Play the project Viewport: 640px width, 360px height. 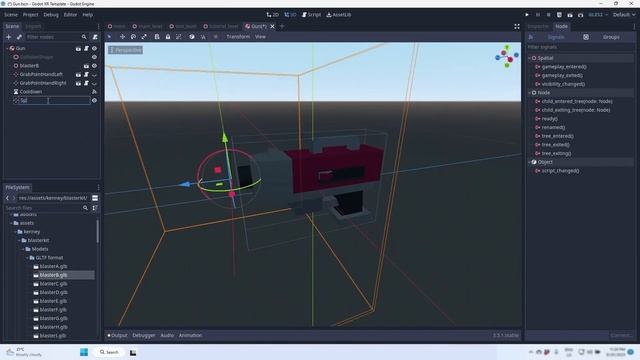(527, 15)
